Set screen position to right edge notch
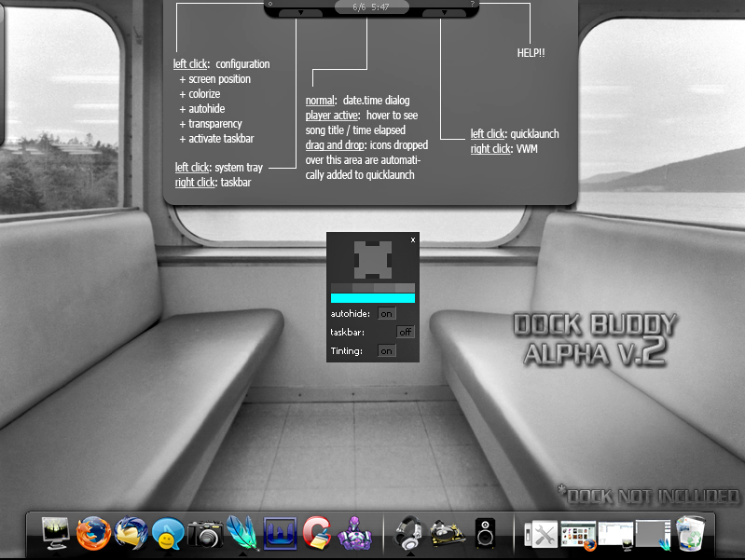 click(389, 260)
